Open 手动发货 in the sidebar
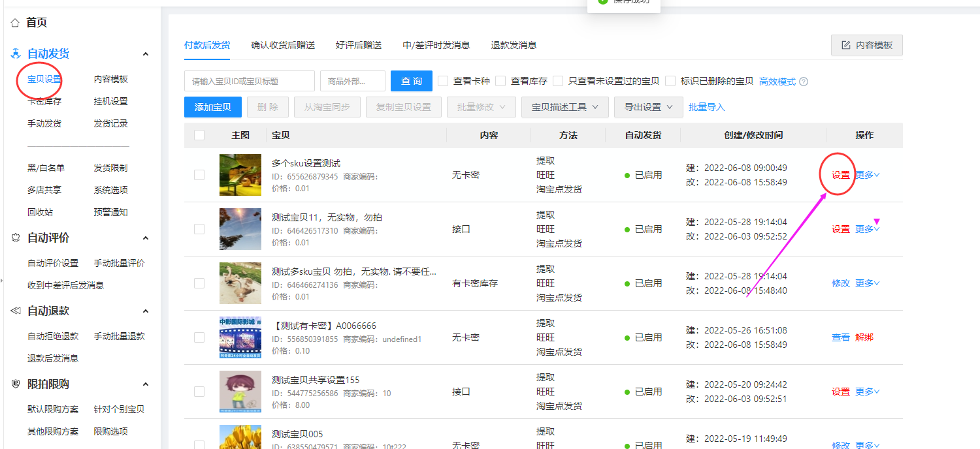This screenshot has width=980, height=449. (44, 123)
